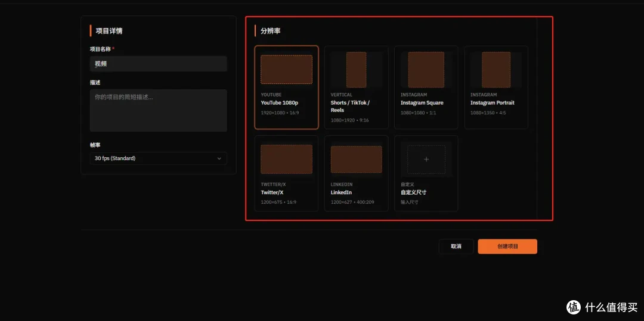Select the LinkedIn resolution preset
This screenshot has height=321, width=644.
(356, 173)
